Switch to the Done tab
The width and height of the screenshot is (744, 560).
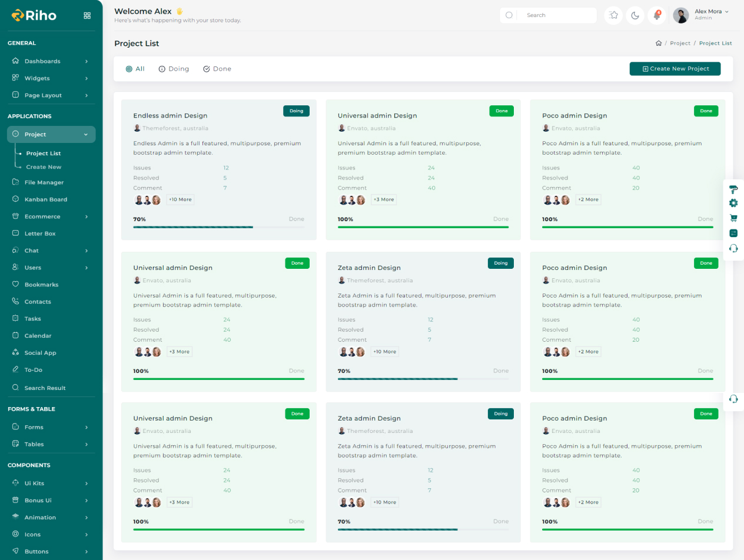point(217,69)
